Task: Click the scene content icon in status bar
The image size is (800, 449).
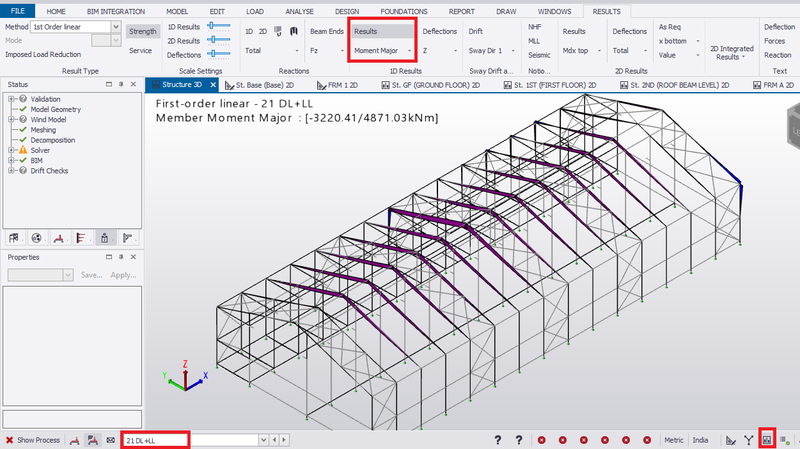Action: point(767,439)
